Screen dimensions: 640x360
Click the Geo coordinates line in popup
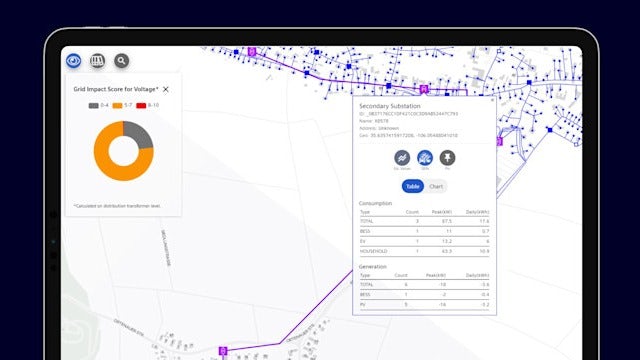(408, 135)
